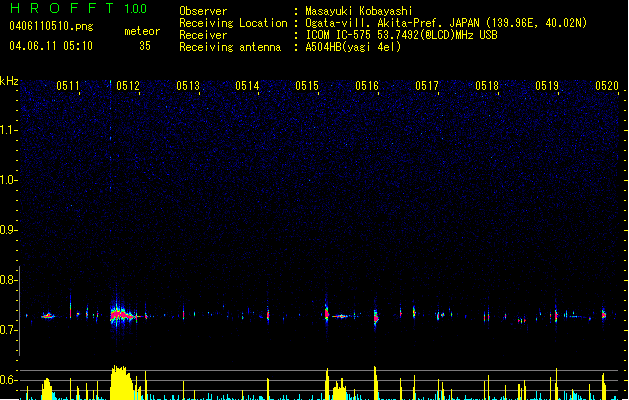This screenshot has width=629, height=400.
Task: Click the 0.8 kHz axis label
Action: coord(8,280)
